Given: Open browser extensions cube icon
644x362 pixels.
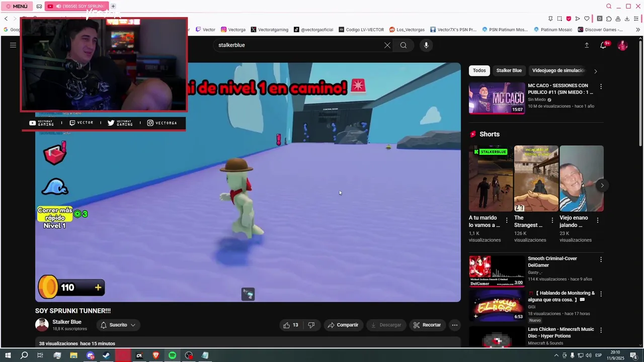Looking at the screenshot, I should (x=609, y=19).
